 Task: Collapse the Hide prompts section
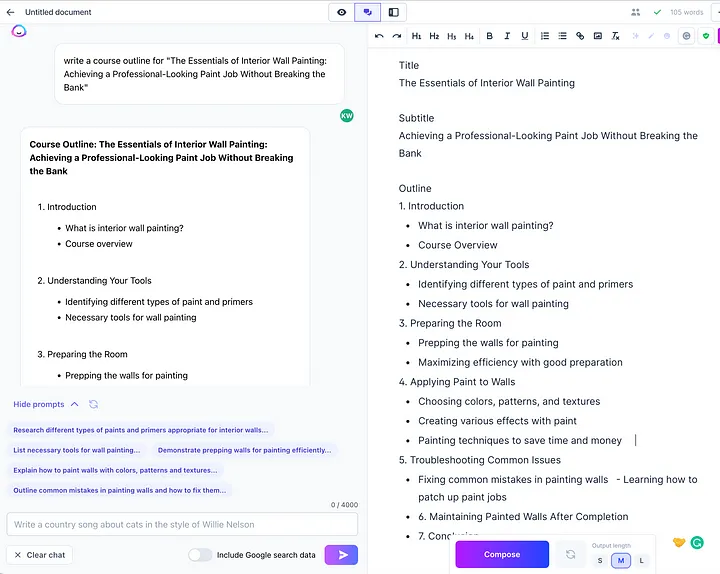[x=45, y=404]
